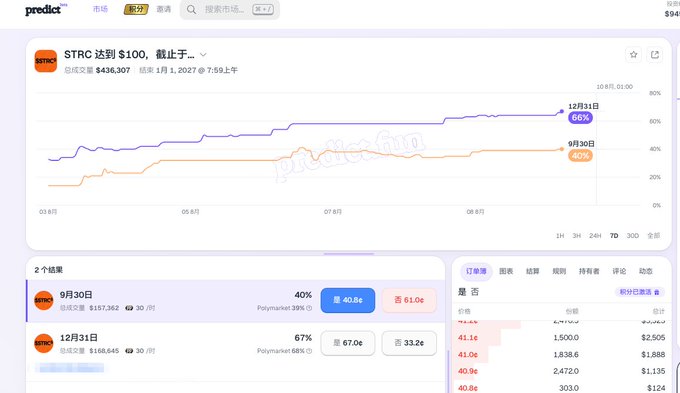Click the orange STRC market logo in header
Image resolution: width=680 pixels, height=393 pixels.
click(x=46, y=61)
